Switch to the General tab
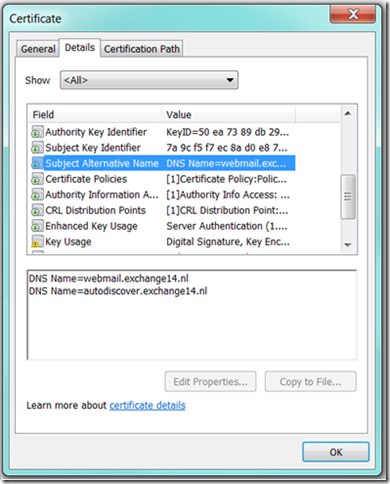Image resolution: width=390 pixels, height=484 pixels. click(x=38, y=49)
